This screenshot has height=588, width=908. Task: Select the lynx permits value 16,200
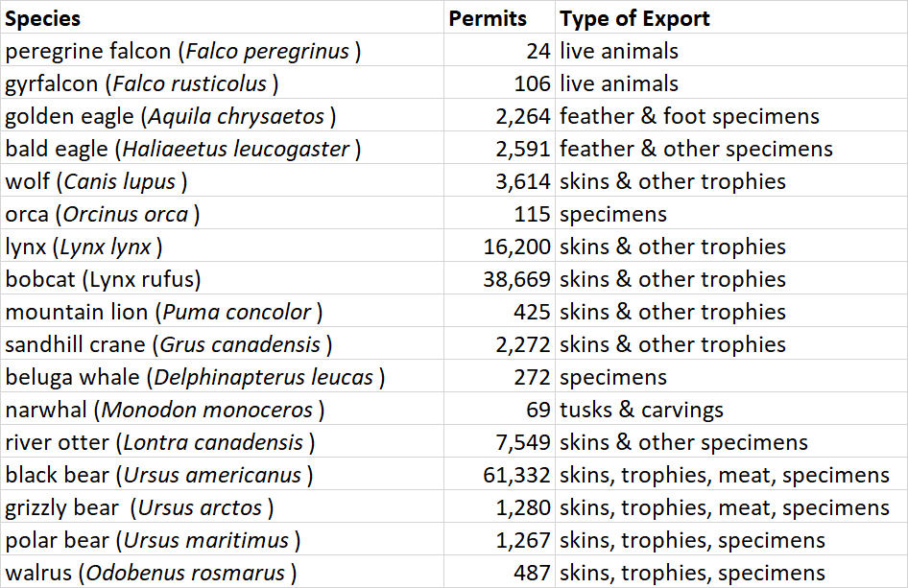pyautogui.click(x=517, y=247)
